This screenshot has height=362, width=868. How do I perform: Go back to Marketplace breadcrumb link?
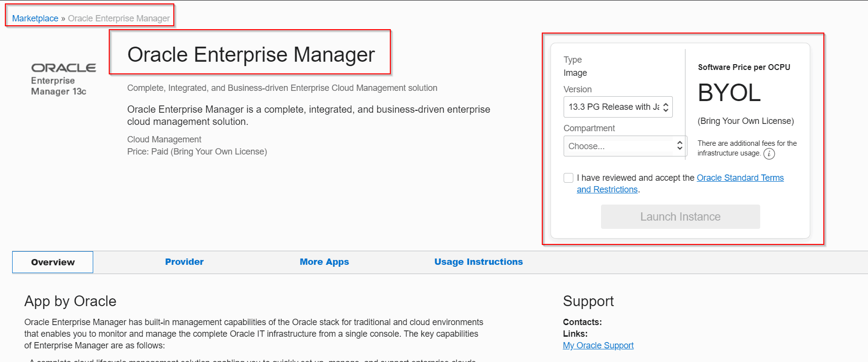(x=35, y=18)
